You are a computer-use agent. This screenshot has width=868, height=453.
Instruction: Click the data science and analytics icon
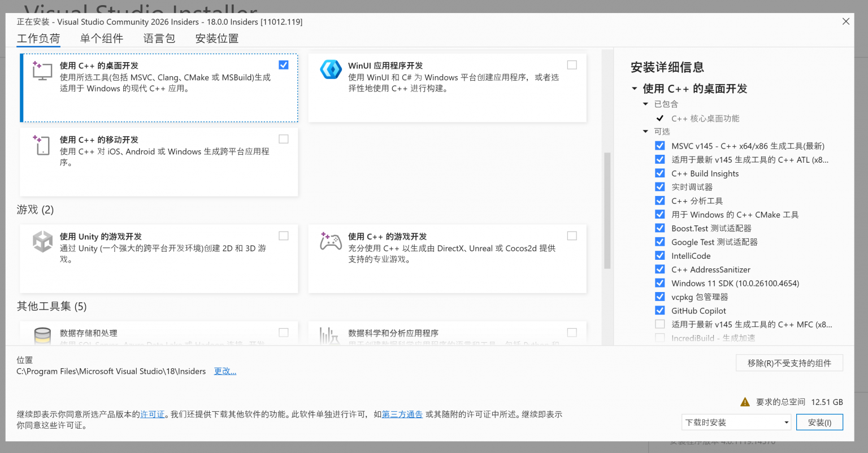point(329,336)
